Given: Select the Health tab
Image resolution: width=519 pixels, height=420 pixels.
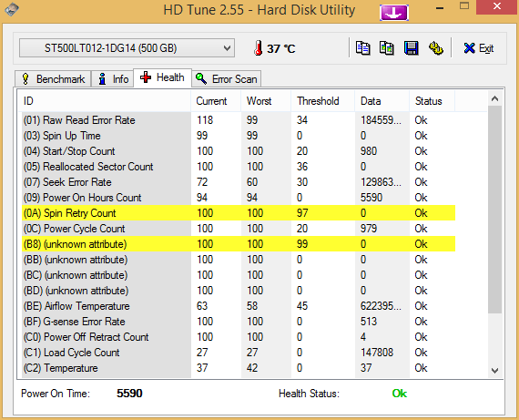Looking at the screenshot, I should [162, 77].
